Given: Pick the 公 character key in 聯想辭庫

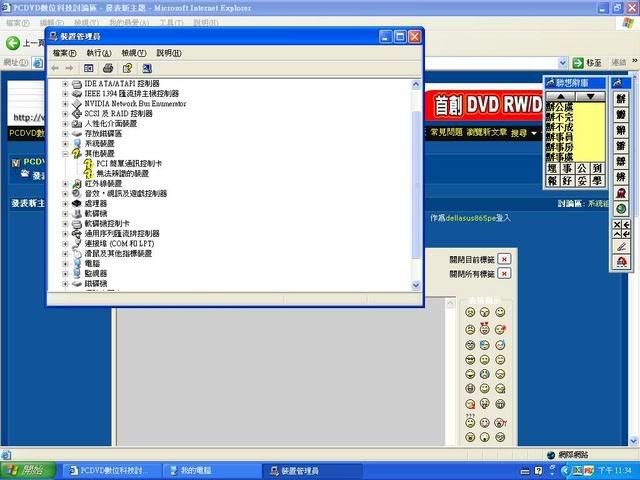Looking at the screenshot, I should pyautogui.click(x=582, y=168).
